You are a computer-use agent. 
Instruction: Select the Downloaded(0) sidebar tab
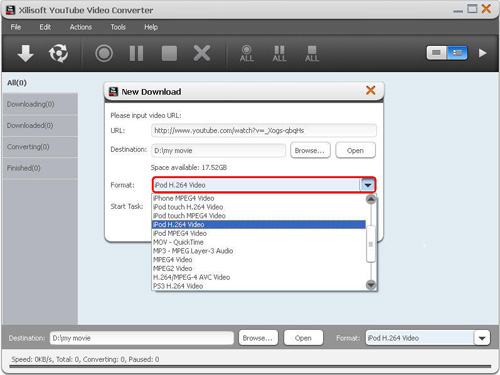click(x=40, y=126)
